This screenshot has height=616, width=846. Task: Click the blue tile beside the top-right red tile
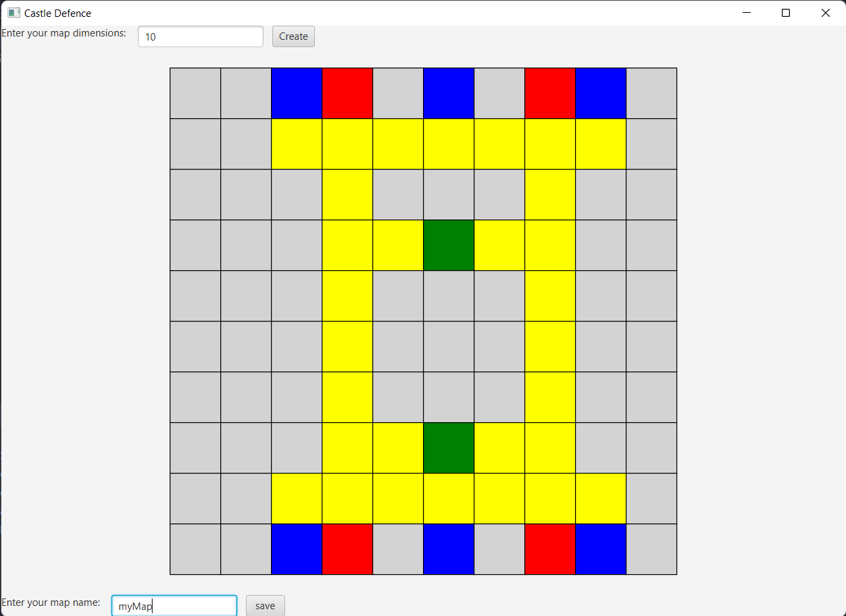(601, 93)
